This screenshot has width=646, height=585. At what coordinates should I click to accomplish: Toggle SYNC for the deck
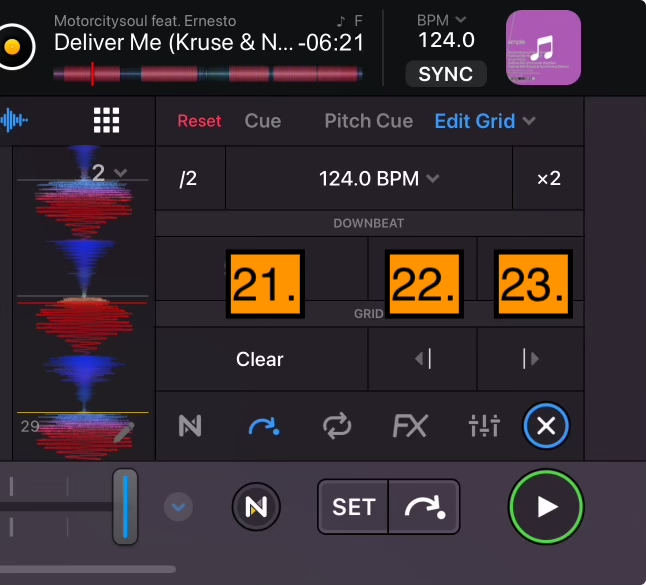(446, 74)
